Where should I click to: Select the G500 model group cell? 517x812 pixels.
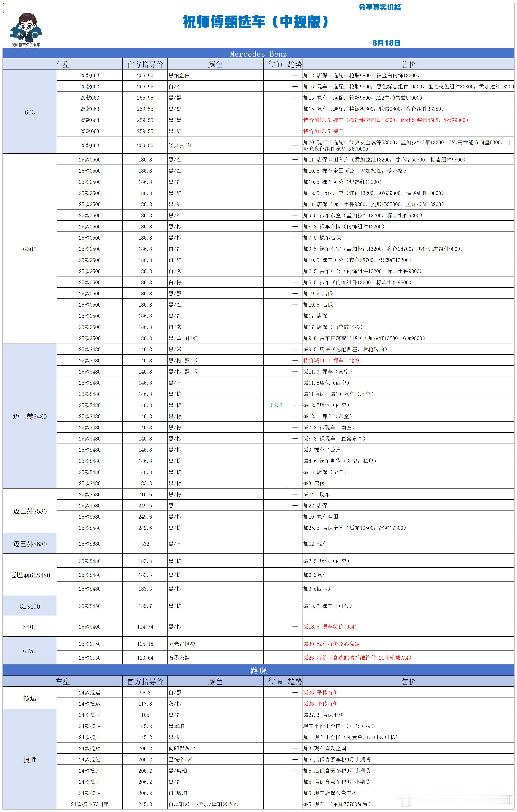30,249
